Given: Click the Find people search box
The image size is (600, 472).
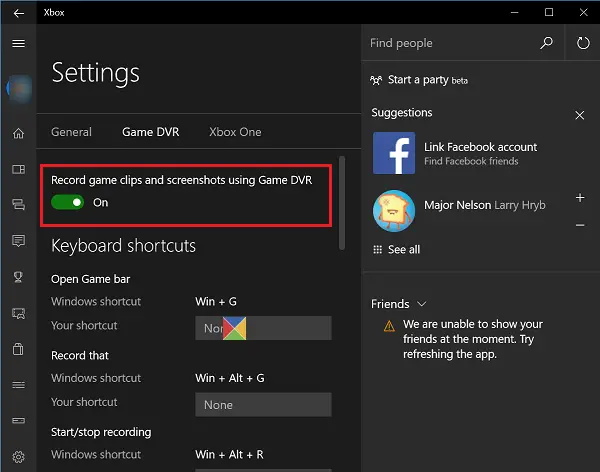Looking at the screenshot, I should click(x=450, y=44).
